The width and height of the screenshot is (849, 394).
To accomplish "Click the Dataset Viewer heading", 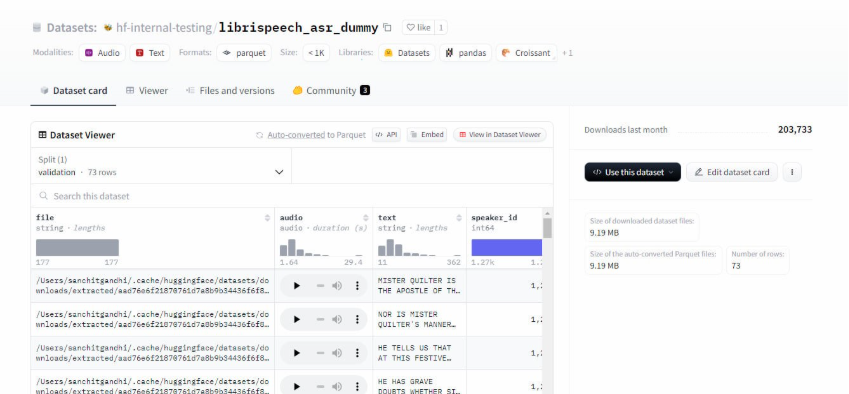I will click(x=77, y=135).
